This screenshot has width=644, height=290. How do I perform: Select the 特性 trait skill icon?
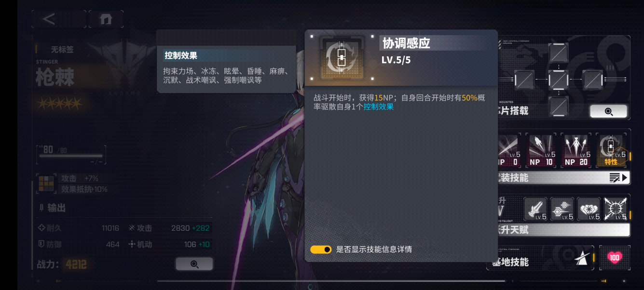[611, 150]
